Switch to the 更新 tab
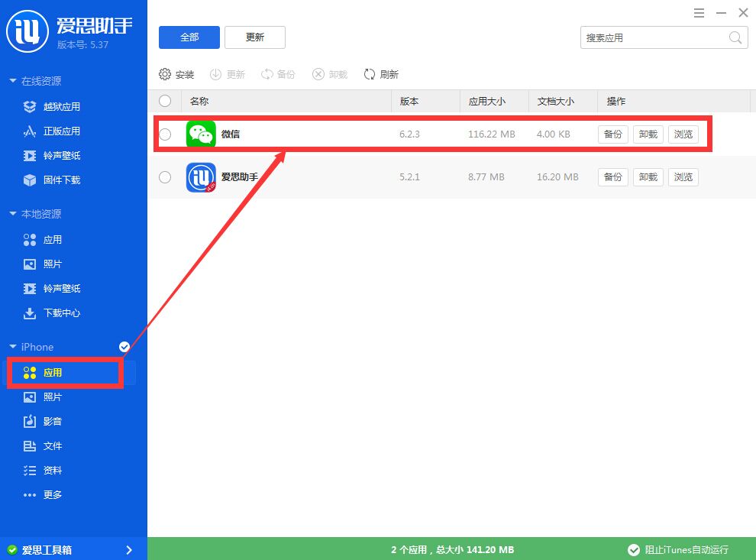The width and height of the screenshot is (756, 560). pos(255,37)
